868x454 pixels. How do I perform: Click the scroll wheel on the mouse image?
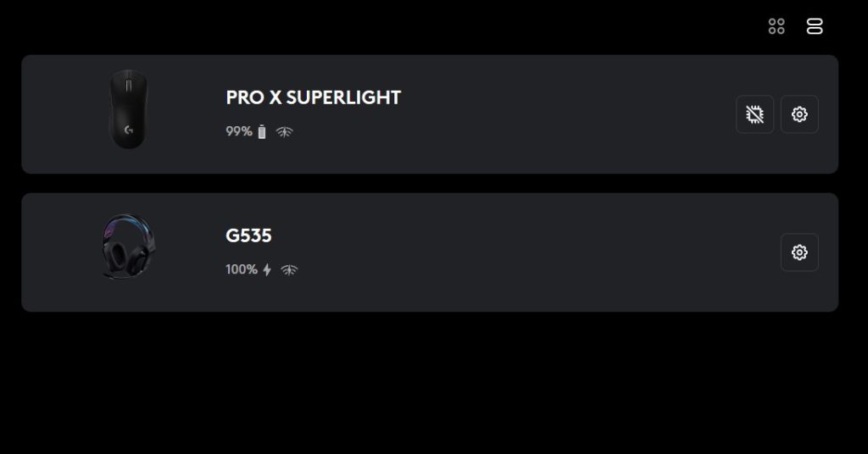tap(129, 86)
